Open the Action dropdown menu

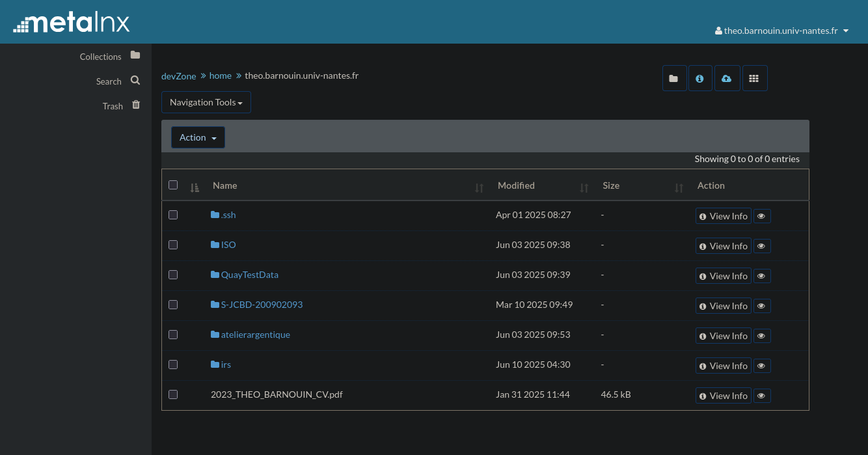tap(198, 137)
